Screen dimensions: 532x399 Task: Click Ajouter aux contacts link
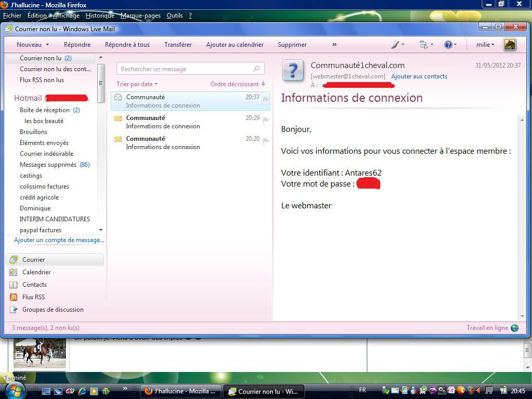[x=419, y=76]
